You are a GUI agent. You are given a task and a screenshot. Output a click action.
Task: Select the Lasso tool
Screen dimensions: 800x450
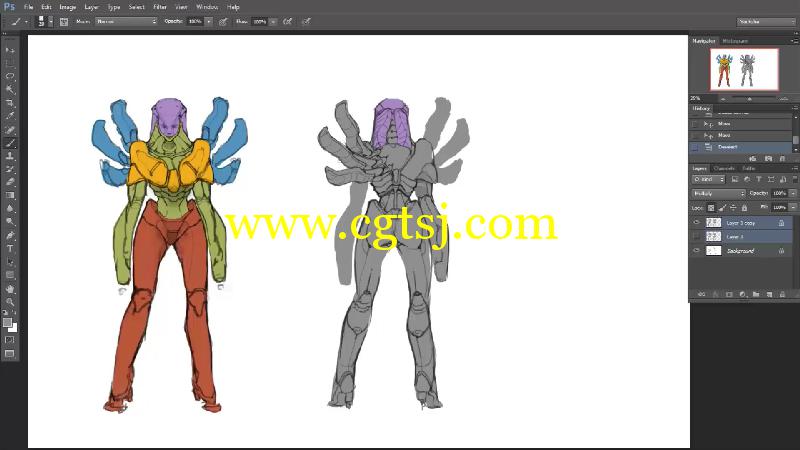pyautogui.click(x=10, y=77)
